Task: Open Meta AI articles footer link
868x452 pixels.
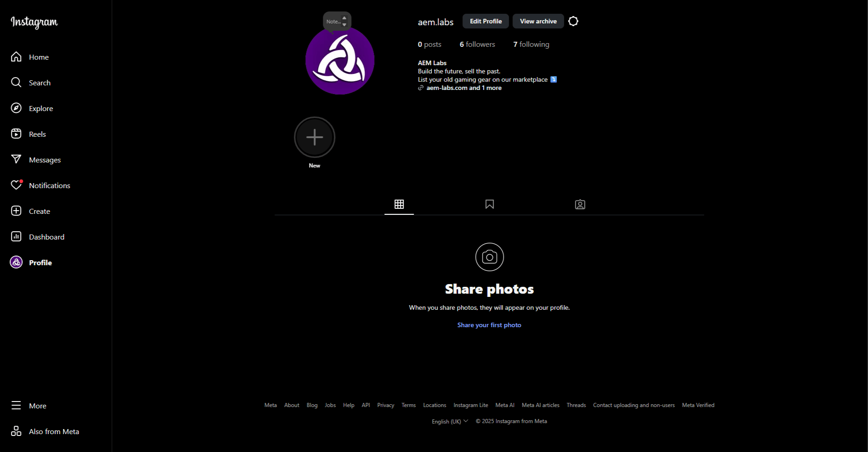Action: tap(541, 405)
